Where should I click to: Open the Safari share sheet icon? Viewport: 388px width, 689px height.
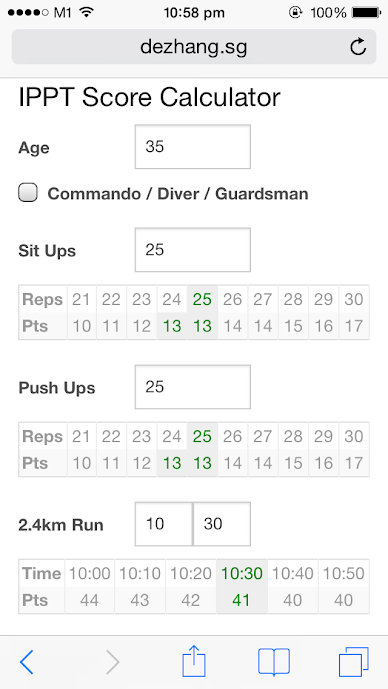click(194, 660)
